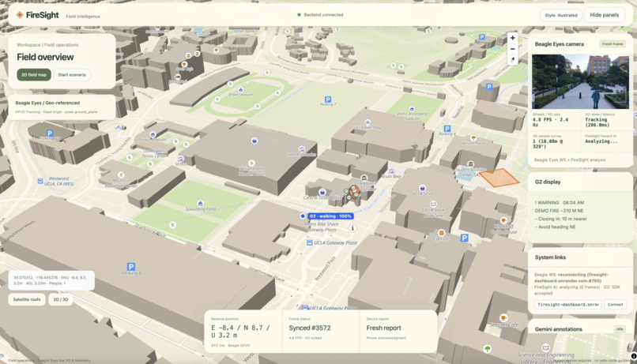This screenshot has height=364, width=637.
Task: Click the info marker near Gateway Plaza
Action: pos(352,228)
